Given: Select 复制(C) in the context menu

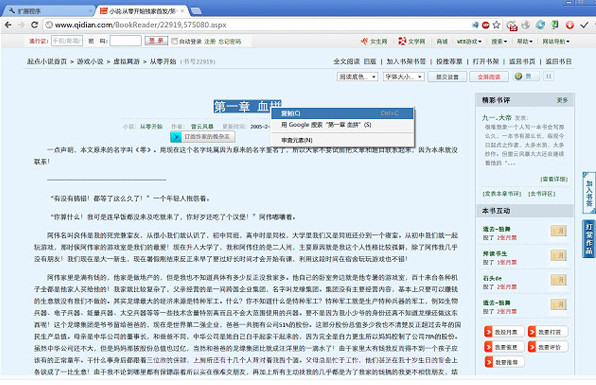Looking at the screenshot, I should tap(342, 113).
